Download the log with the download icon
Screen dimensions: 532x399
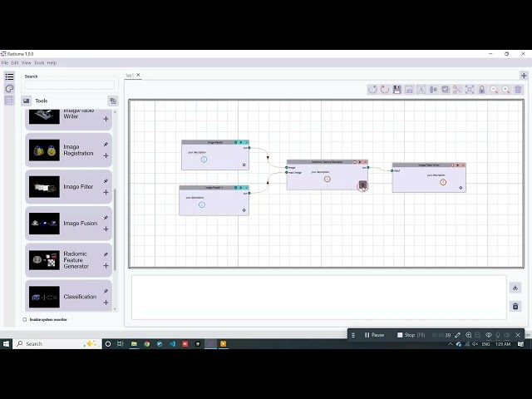coord(515,288)
